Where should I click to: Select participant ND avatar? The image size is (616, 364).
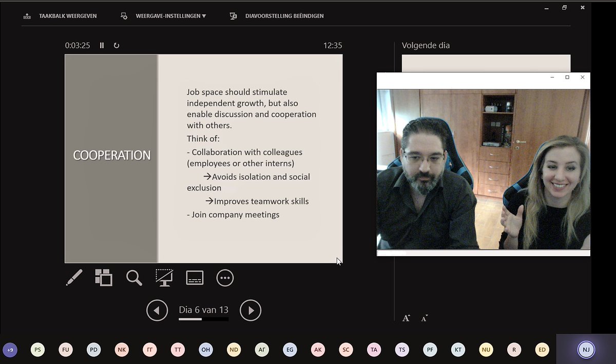[x=234, y=350]
